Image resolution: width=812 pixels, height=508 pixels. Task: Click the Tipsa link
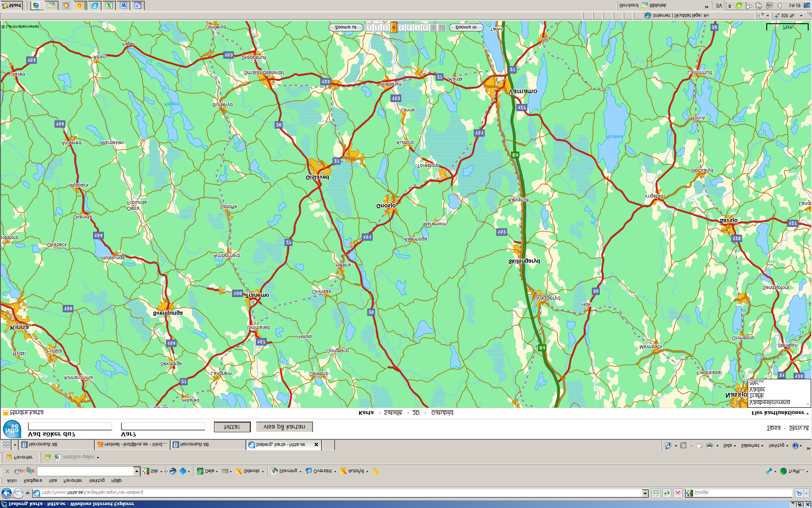(774, 428)
